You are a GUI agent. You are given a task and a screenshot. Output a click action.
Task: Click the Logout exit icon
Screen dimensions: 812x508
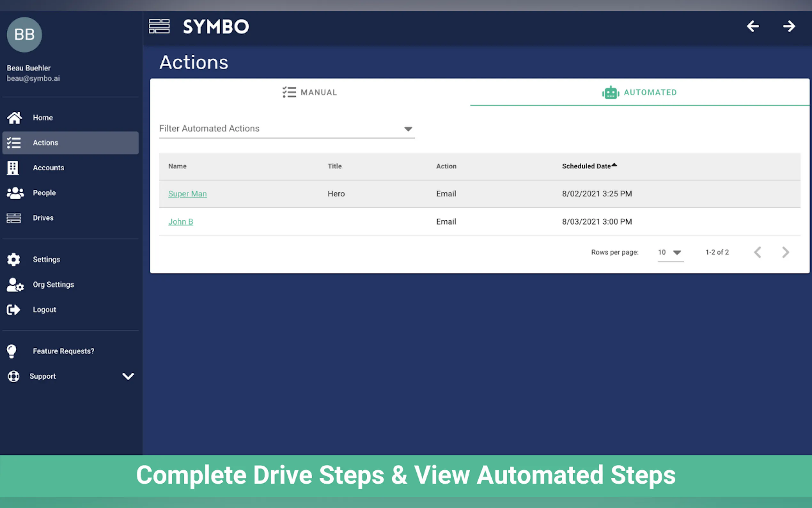[x=13, y=309]
